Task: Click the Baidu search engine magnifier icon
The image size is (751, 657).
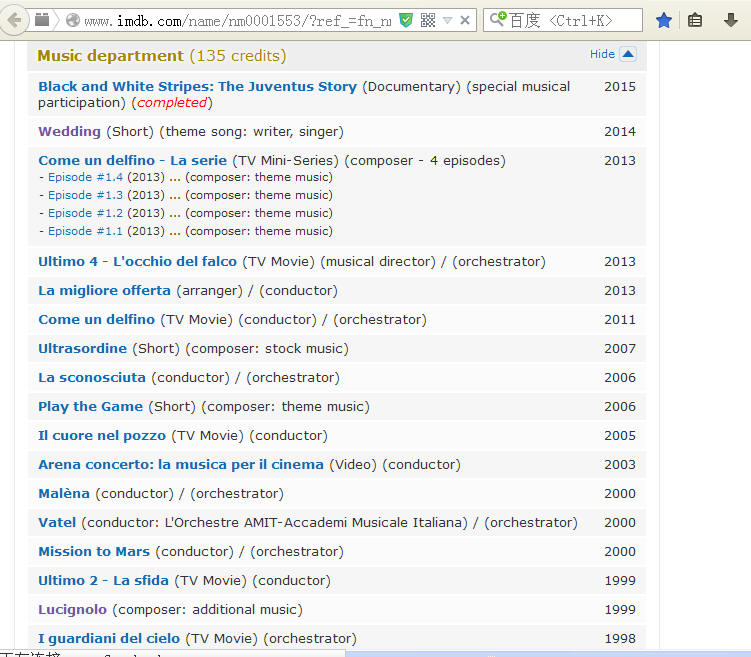Action: point(498,19)
